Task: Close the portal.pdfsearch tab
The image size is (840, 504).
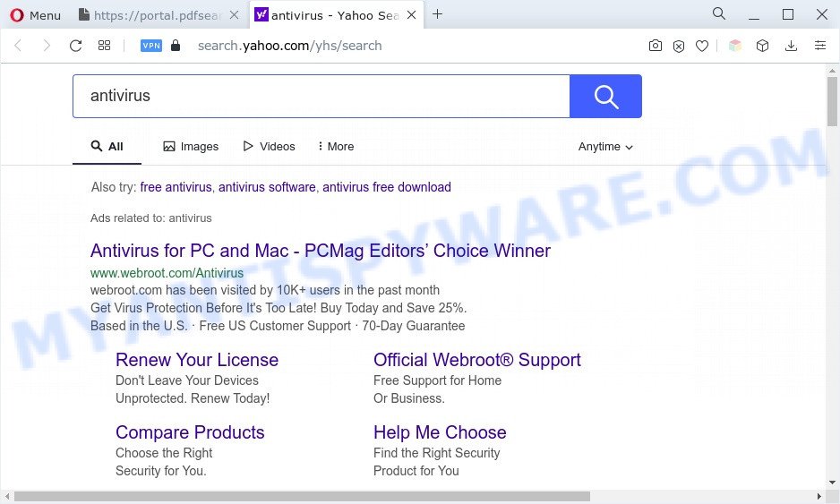Action: [x=234, y=15]
